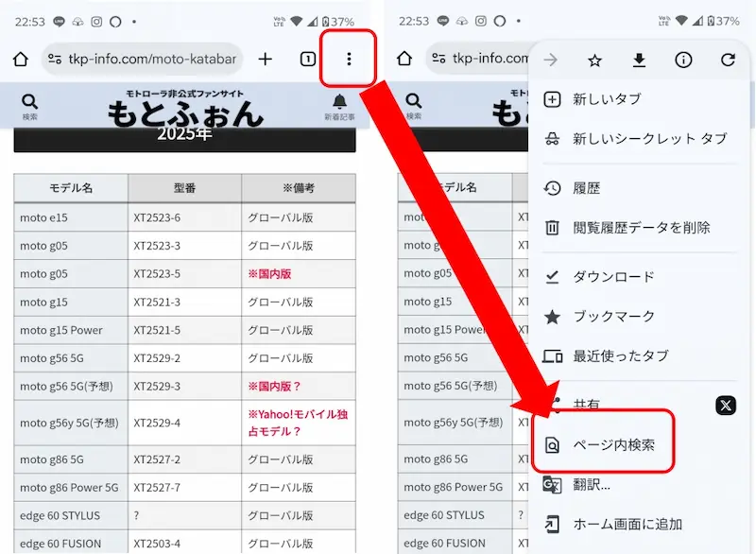Tap moto g86 Power 5G in right screenshot

454,487
